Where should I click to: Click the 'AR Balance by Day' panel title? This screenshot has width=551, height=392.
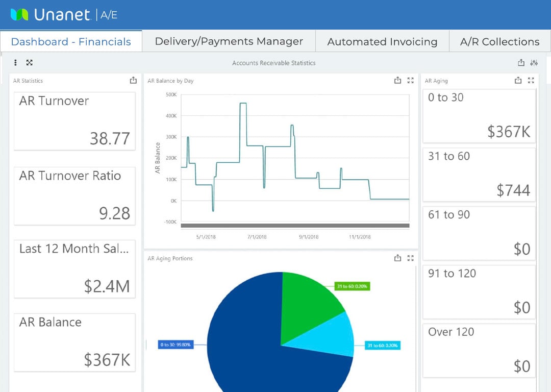click(x=170, y=81)
